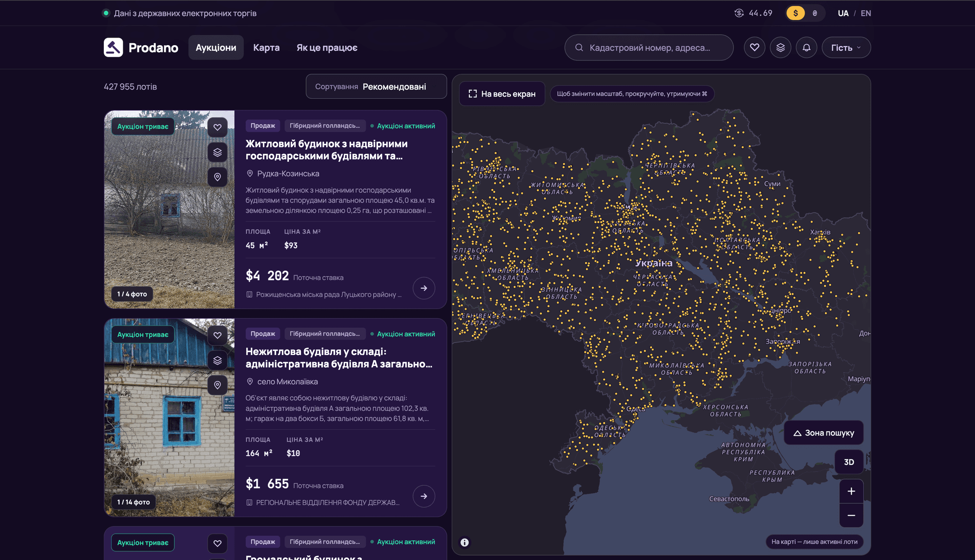Open the Нежитлова будівля lot photo
This screenshot has width=975, height=560.
169,418
